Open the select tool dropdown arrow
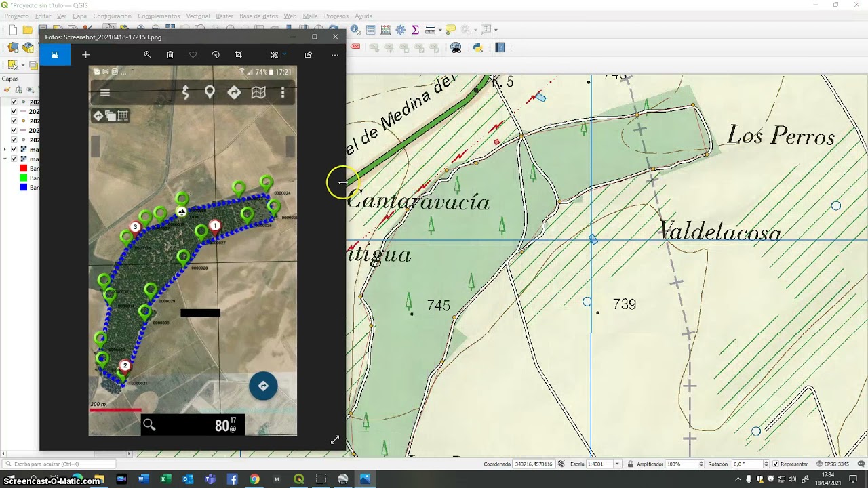 22,65
